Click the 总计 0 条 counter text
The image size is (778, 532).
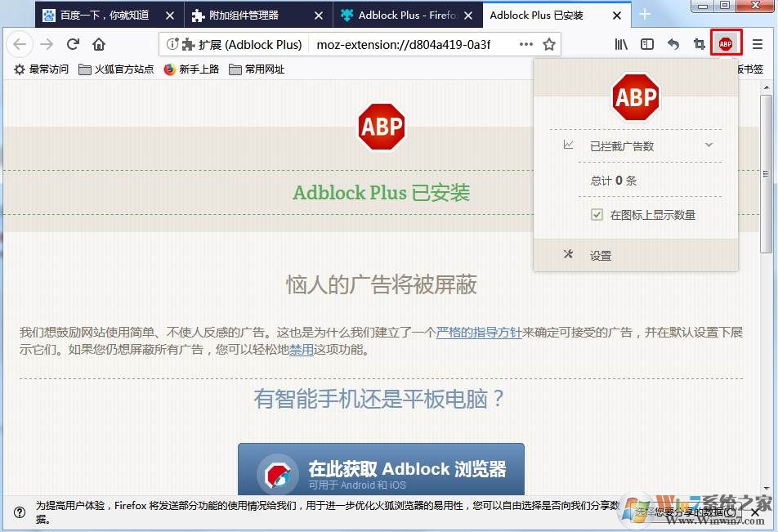point(613,180)
